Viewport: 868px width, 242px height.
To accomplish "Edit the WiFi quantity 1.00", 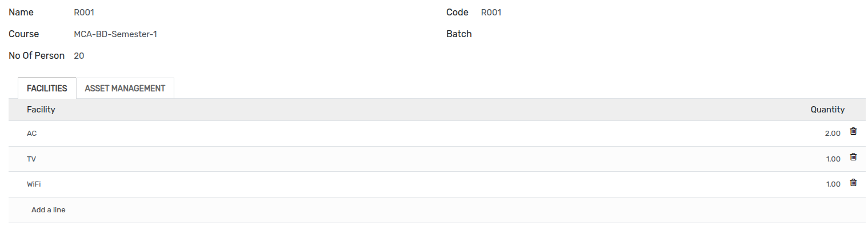I will 833,184.
